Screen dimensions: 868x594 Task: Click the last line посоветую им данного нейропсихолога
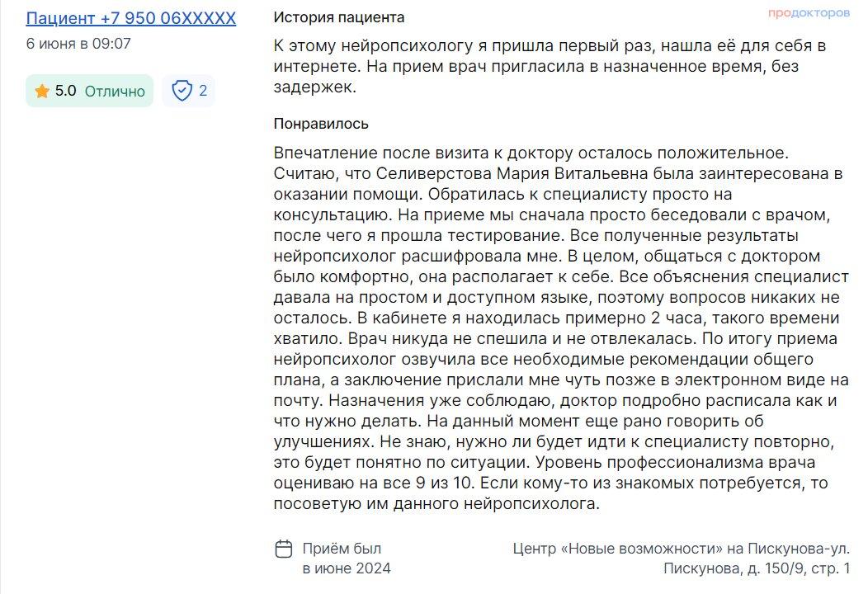(x=436, y=504)
